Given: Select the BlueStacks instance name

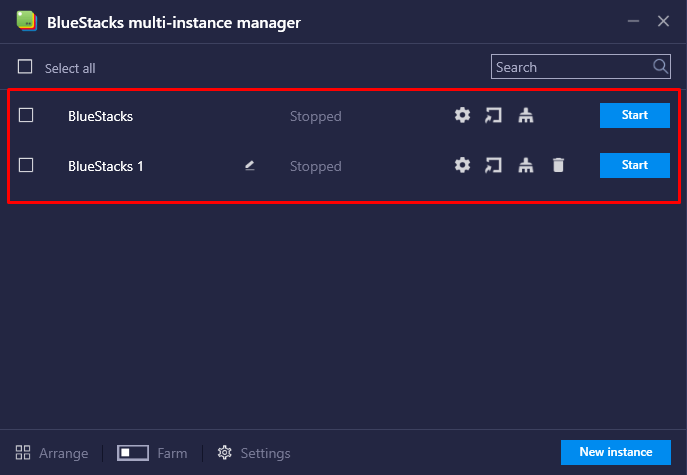Looking at the screenshot, I should point(100,116).
